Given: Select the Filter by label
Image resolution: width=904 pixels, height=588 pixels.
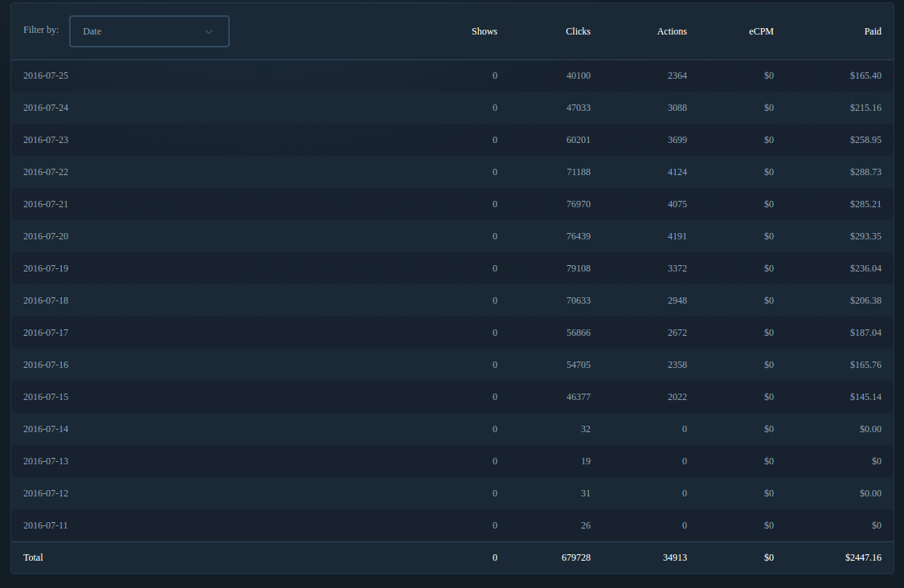Looking at the screenshot, I should coord(41,30).
